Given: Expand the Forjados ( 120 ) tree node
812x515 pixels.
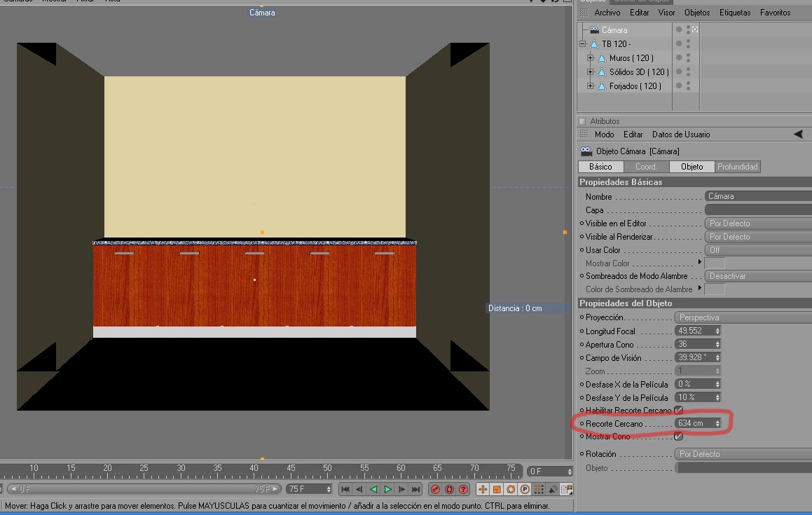Looking at the screenshot, I should tap(591, 86).
